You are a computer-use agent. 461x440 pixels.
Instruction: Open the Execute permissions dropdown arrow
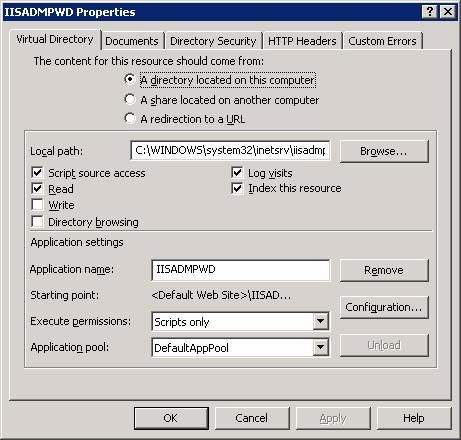(321, 322)
